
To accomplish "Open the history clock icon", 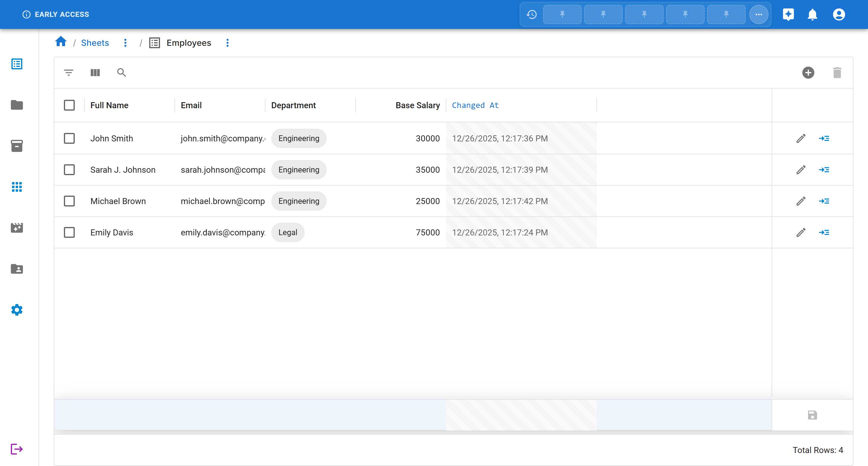I will 532,14.
